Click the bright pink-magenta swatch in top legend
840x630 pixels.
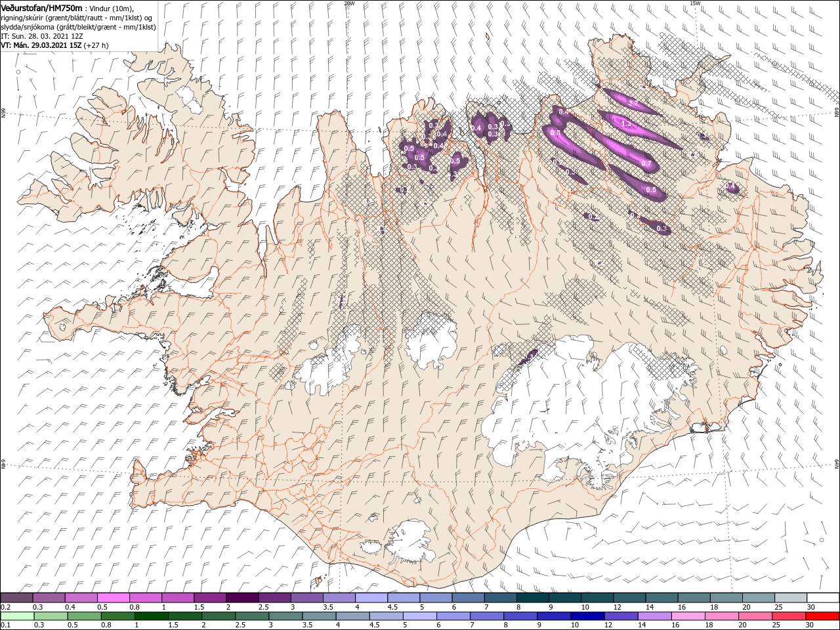coord(115,598)
